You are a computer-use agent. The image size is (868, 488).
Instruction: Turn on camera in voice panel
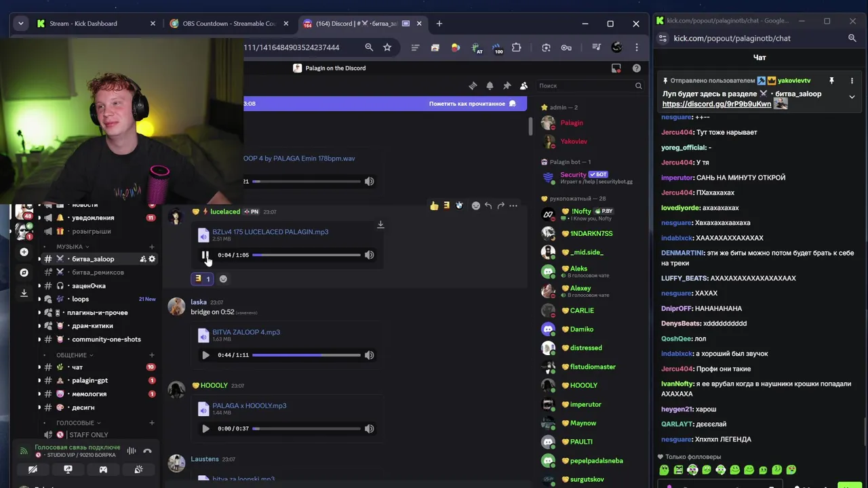click(33, 469)
